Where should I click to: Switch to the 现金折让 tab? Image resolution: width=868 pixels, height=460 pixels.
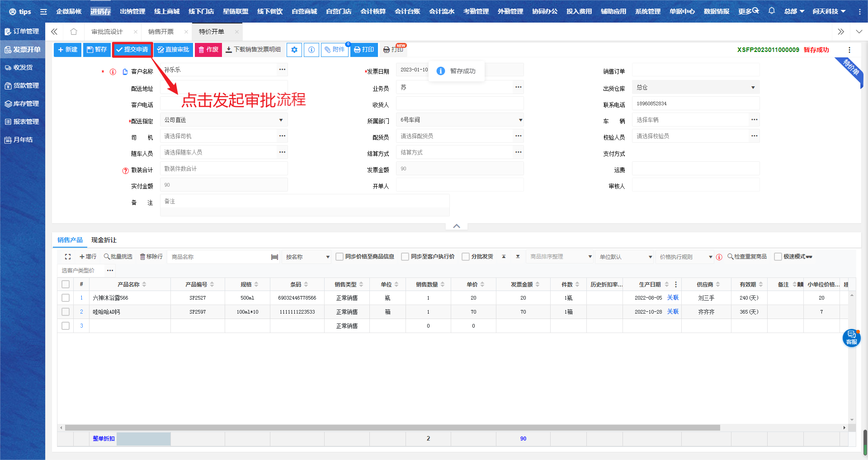[x=104, y=240]
